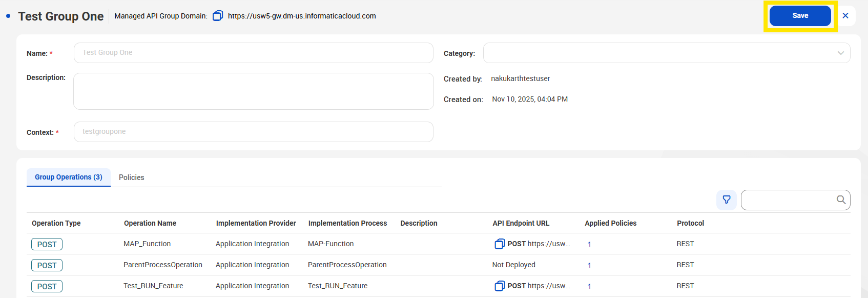Viewport: 868px width, 298px height.
Task: Click Application Integration in Test_RUN_Feature row
Action: [x=253, y=286]
